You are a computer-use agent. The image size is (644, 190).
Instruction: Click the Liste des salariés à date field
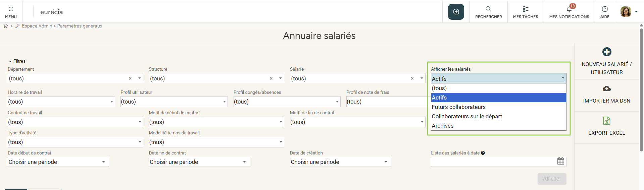coord(493,162)
